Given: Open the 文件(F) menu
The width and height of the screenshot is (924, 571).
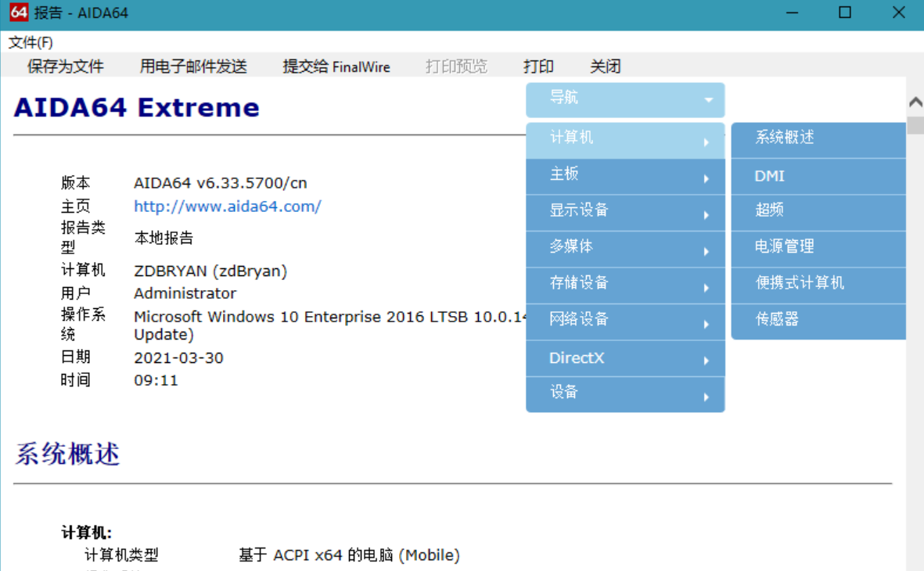Looking at the screenshot, I should (31, 42).
